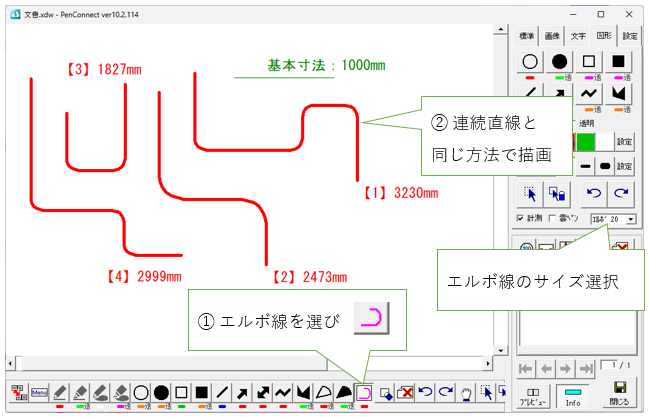
Task: Toggle the 雲ペン checkbox
Action: [553, 218]
